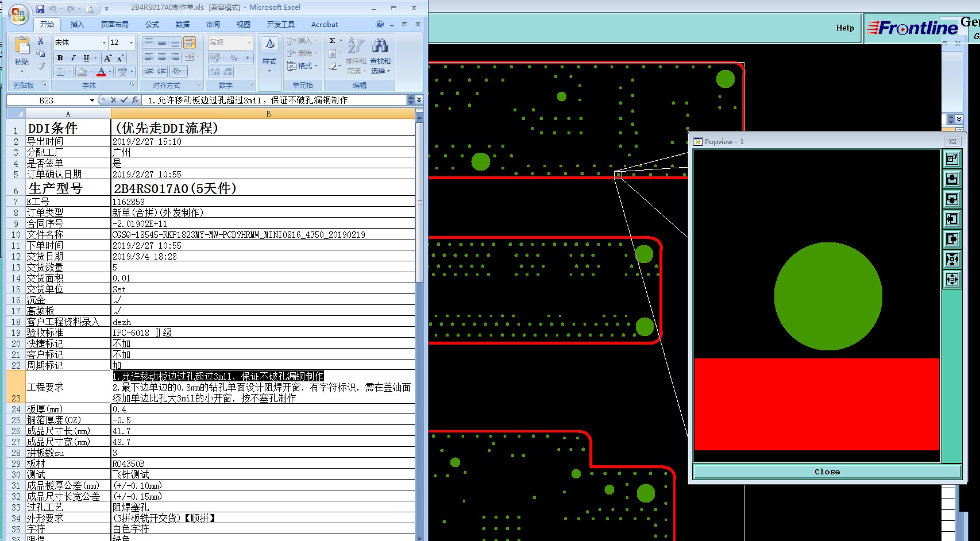Open the font group dialog launcher
980x541 pixels.
pos(133,84)
